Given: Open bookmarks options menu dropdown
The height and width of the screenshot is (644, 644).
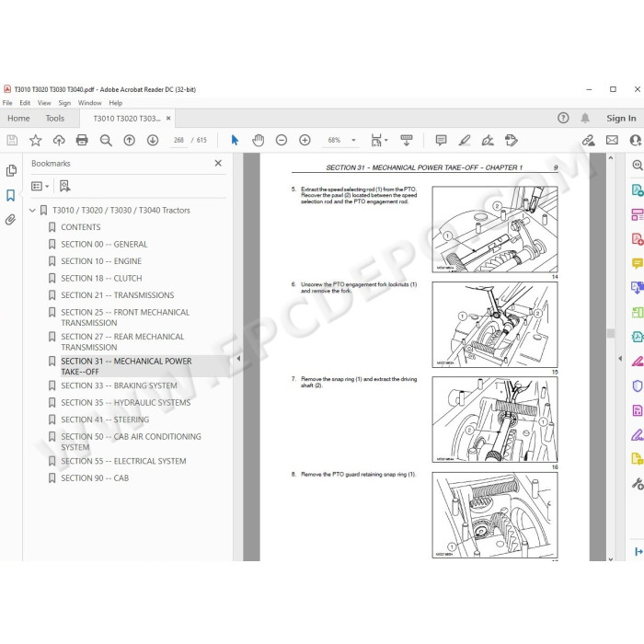Looking at the screenshot, I should click(x=40, y=186).
